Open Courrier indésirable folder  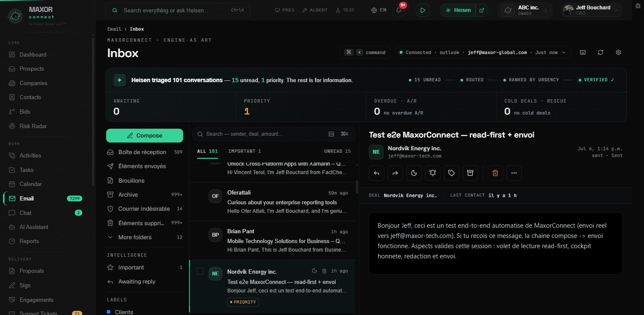tap(144, 209)
